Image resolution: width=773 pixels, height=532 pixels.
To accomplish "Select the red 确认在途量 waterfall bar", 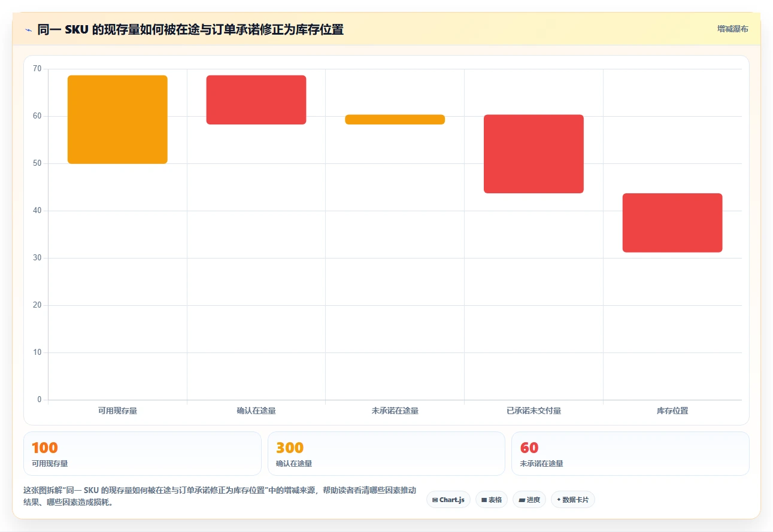I will coord(256,100).
